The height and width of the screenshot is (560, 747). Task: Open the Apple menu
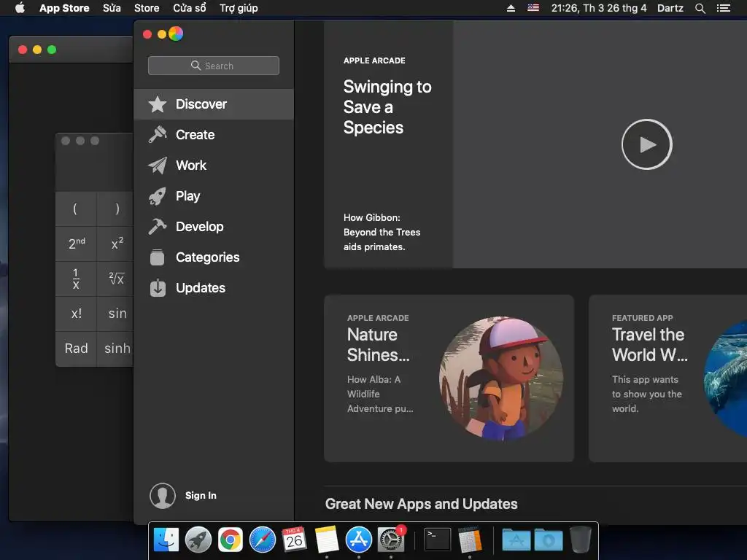click(x=20, y=7)
